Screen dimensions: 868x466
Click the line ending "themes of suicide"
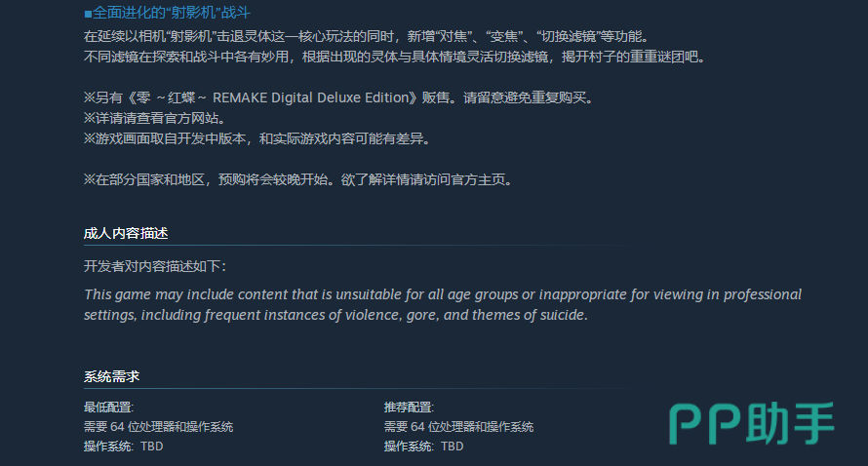[336, 315]
